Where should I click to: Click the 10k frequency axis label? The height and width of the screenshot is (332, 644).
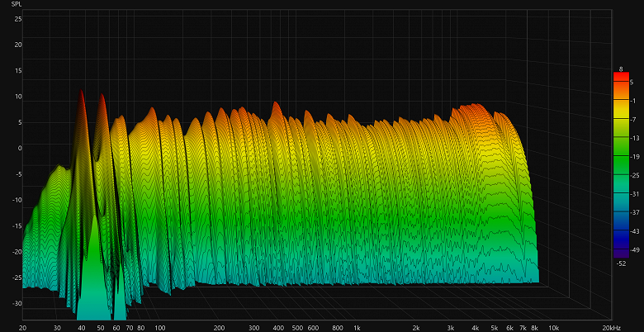[x=554, y=328]
